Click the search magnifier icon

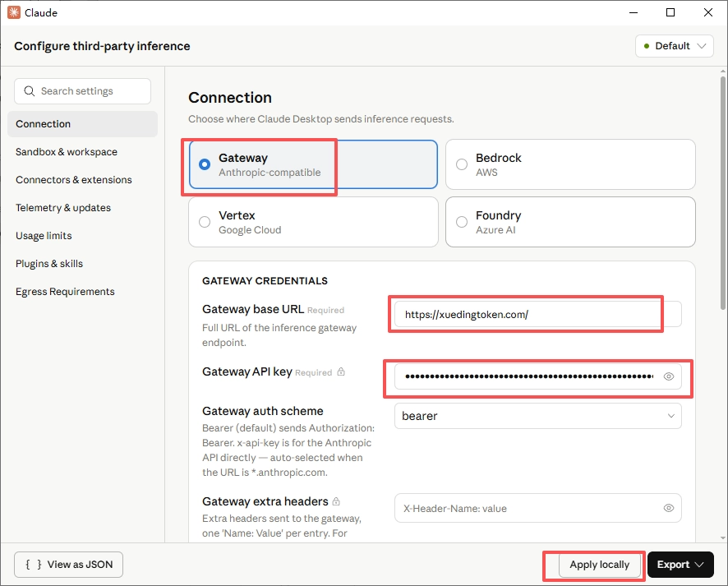click(x=30, y=91)
